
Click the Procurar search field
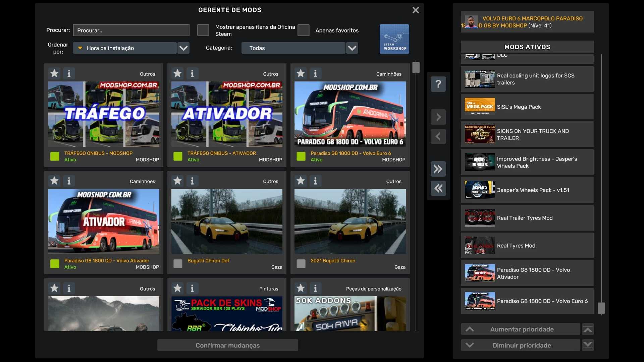(x=131, y=30)
